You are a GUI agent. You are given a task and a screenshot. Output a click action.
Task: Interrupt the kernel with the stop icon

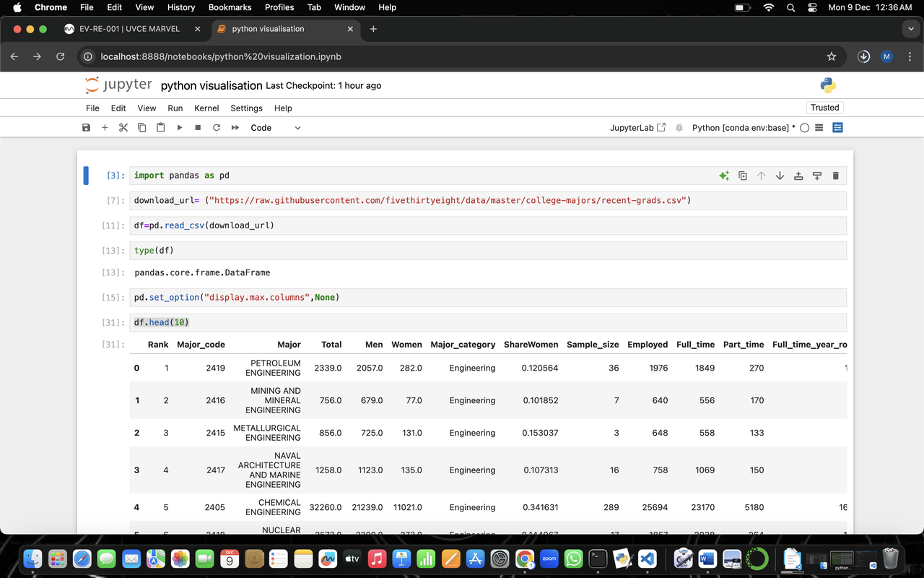198,128
